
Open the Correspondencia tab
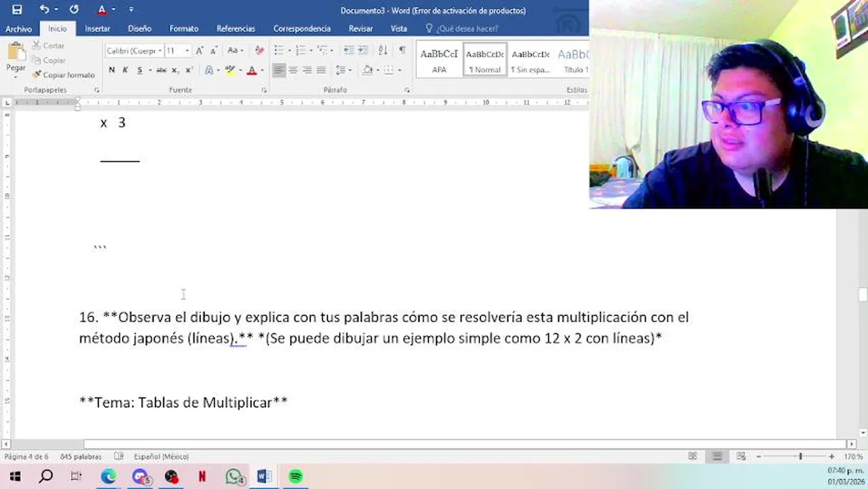tap(302, 29)
